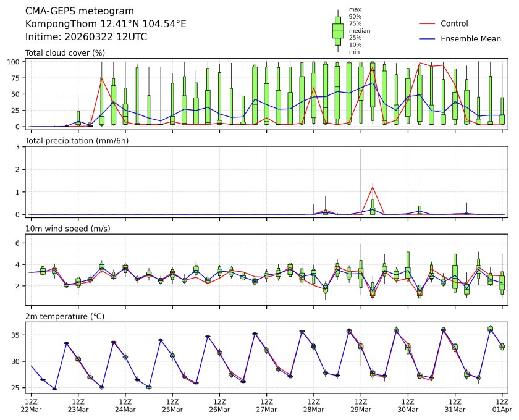Click the median label in the legend
The image size is (519, 420).
tap(360, 30)
